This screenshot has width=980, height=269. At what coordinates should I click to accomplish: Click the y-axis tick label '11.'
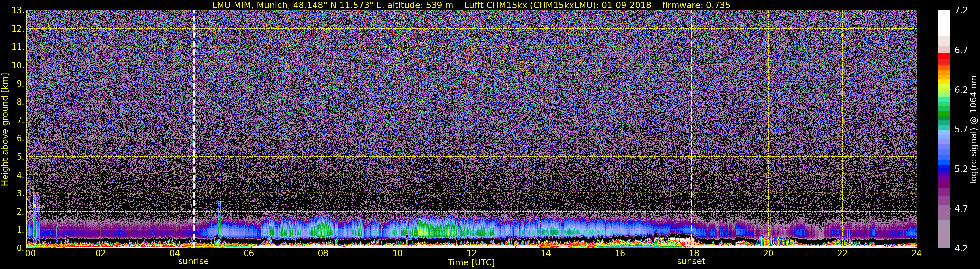[18, 47]
